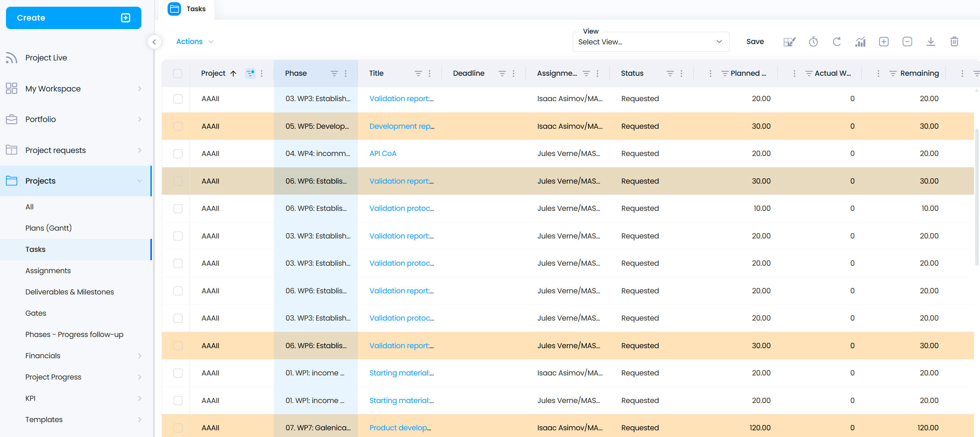Viewport: 980px width, 437px height.
Task: Click the vertical scrollbar of table
Action: click(x=976, y=198)
